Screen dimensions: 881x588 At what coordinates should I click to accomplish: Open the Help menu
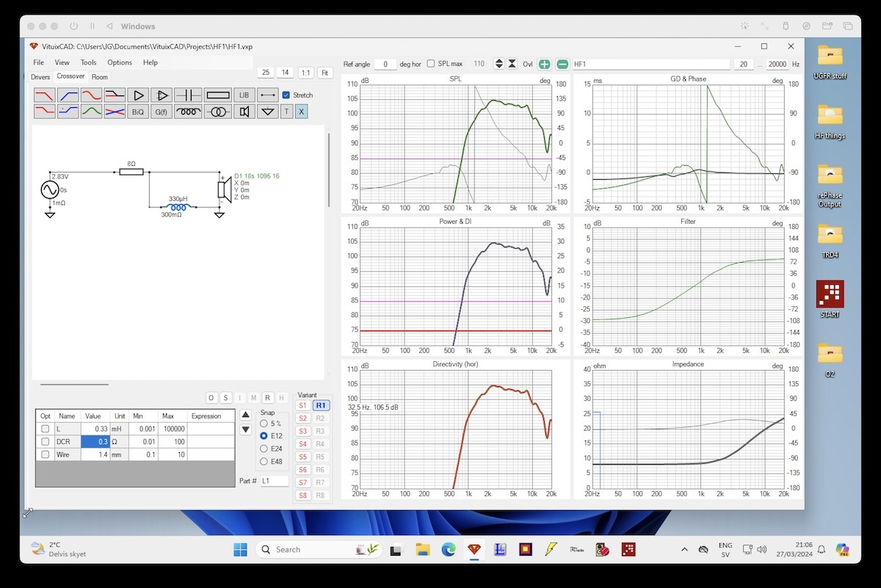[x=151, y=62]
